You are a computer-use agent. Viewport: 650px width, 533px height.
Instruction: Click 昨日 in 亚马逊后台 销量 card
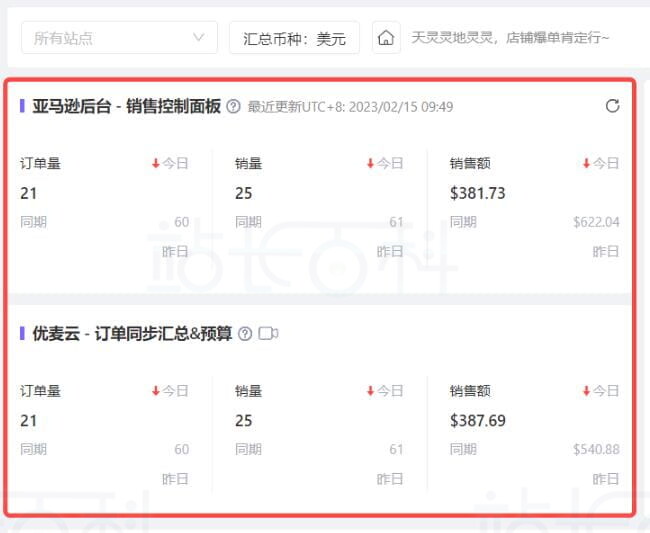(390, 251)
